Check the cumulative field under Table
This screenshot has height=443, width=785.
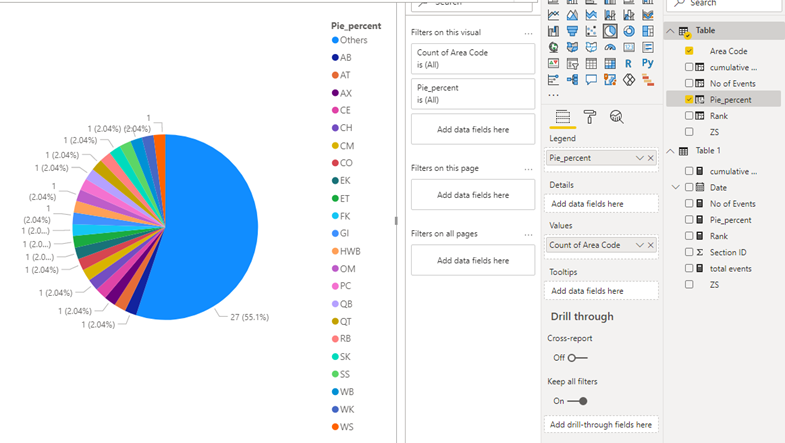coord(689,67)
